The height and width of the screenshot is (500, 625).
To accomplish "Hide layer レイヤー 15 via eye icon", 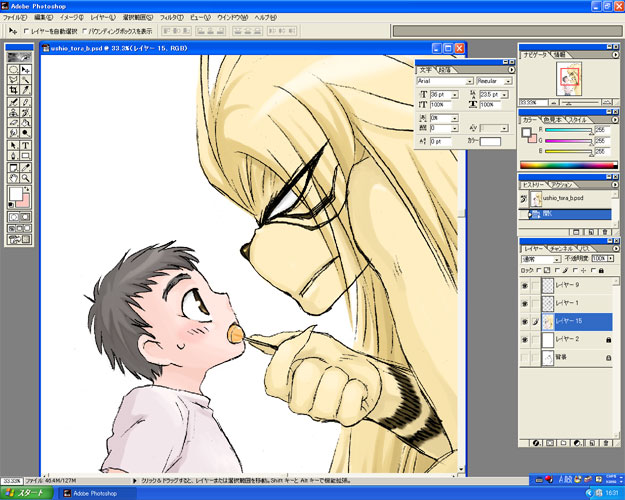I will pyautogui.click(x=525, y=321).
